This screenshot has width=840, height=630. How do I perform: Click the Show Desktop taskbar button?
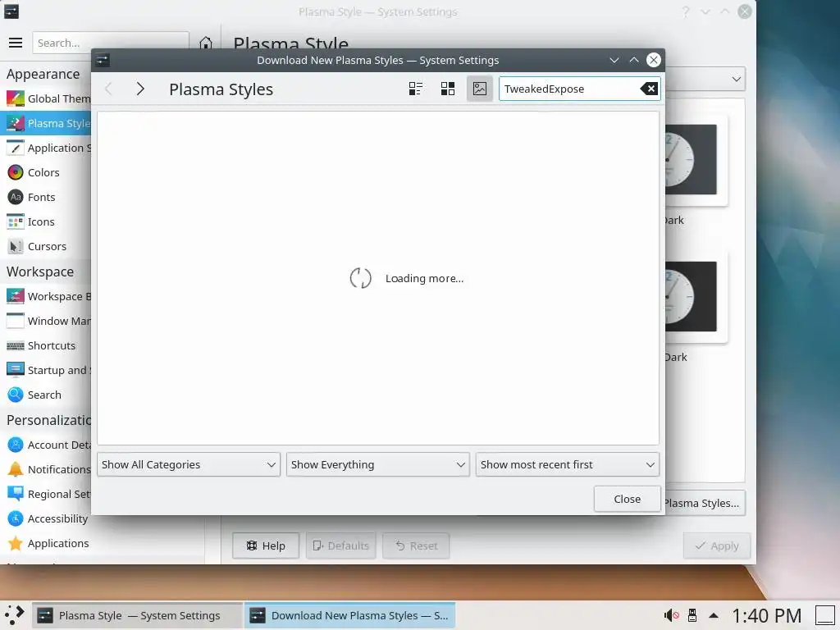click(x=825, y=615)
